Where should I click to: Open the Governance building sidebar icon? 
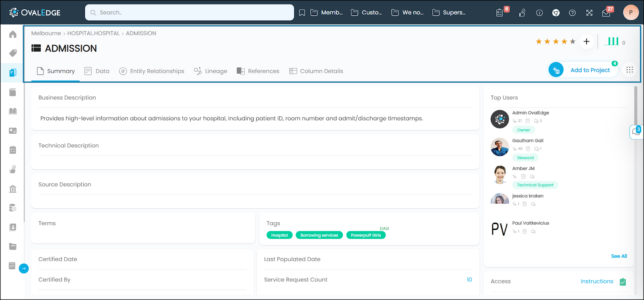[13, 188]
